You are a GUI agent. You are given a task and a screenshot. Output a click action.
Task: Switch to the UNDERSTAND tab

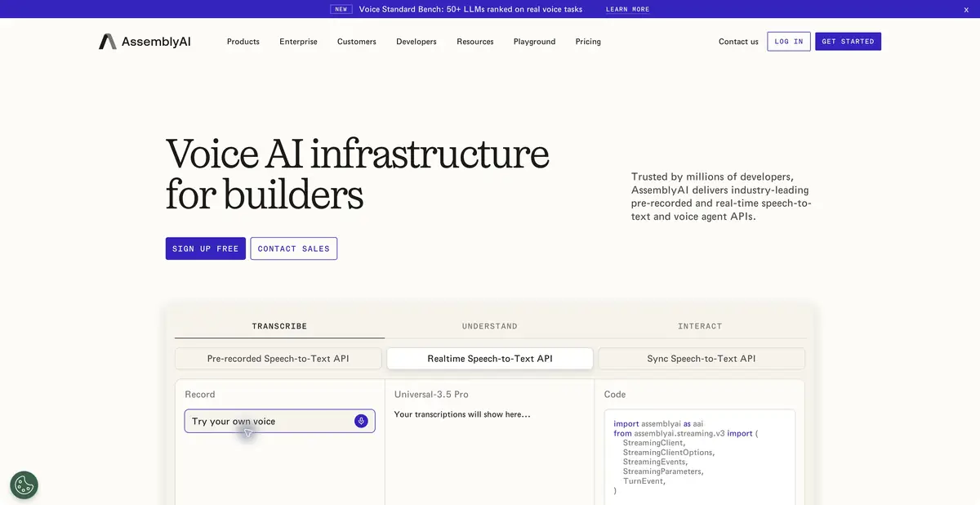click(x=490, y=326)
